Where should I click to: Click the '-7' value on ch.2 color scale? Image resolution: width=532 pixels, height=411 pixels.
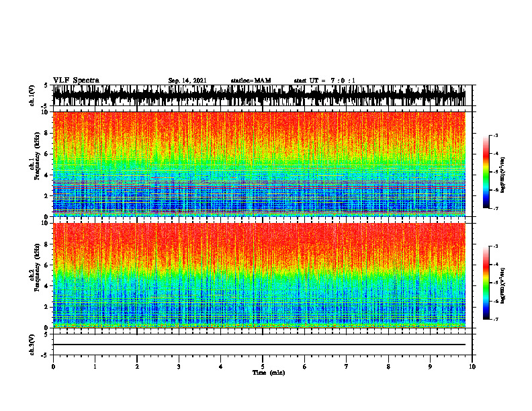[496, 319]
